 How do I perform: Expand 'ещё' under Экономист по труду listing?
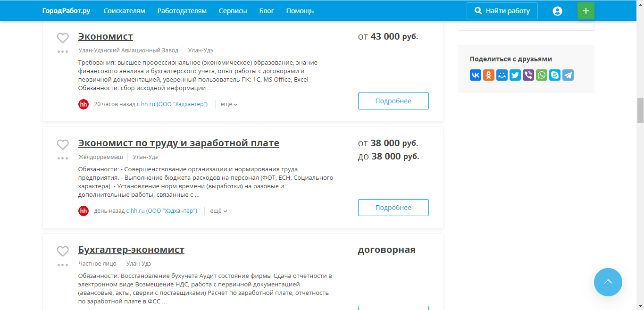pos(218,211)
